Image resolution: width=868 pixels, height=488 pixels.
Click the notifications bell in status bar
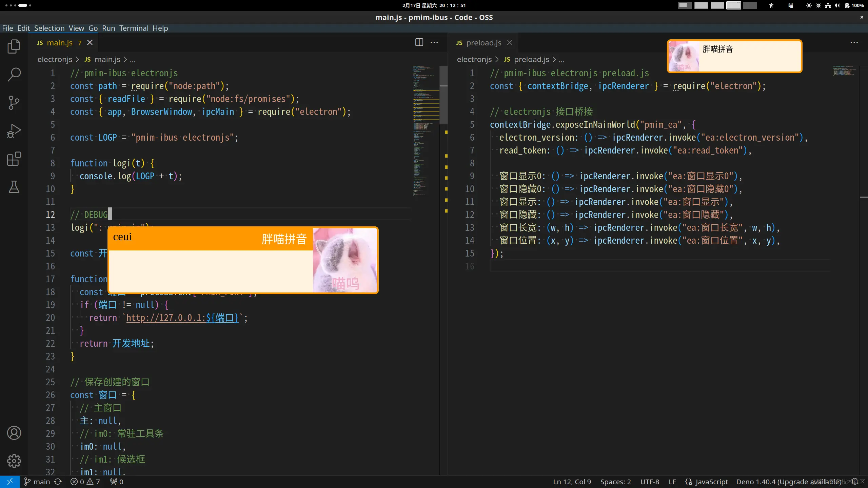click(855, 482)
